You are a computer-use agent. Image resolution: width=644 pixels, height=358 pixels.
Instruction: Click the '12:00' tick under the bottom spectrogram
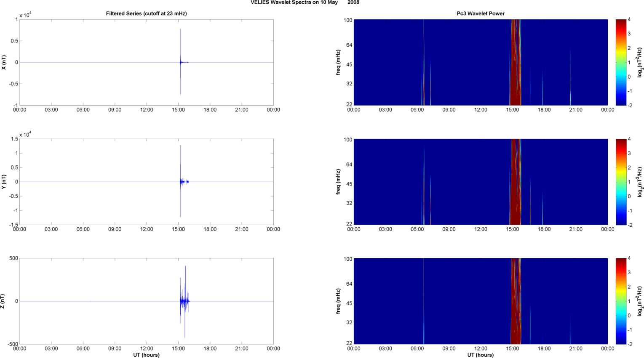tap(481, 348)
